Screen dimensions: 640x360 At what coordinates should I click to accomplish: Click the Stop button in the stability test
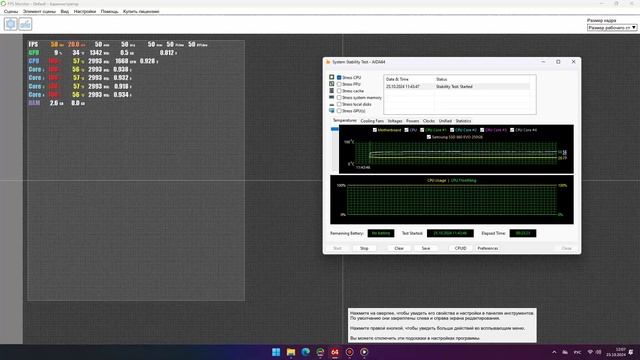click(364, 248)
